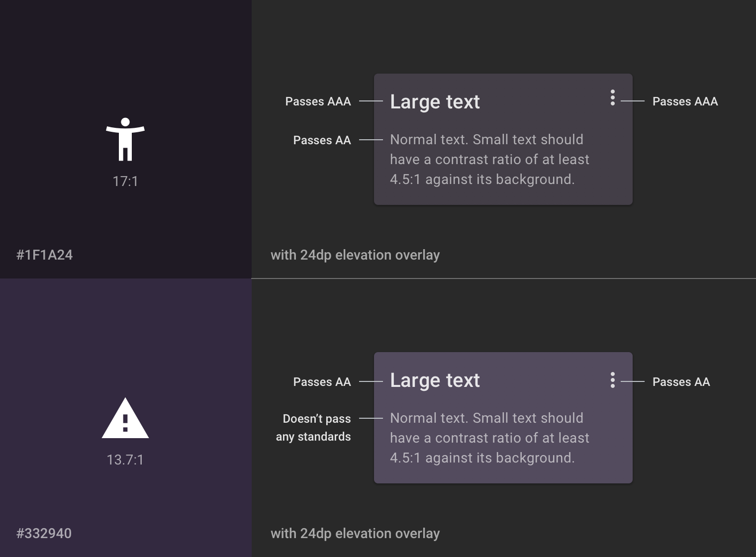Click the Passes AA label right of bottom card

coord(681,382)
